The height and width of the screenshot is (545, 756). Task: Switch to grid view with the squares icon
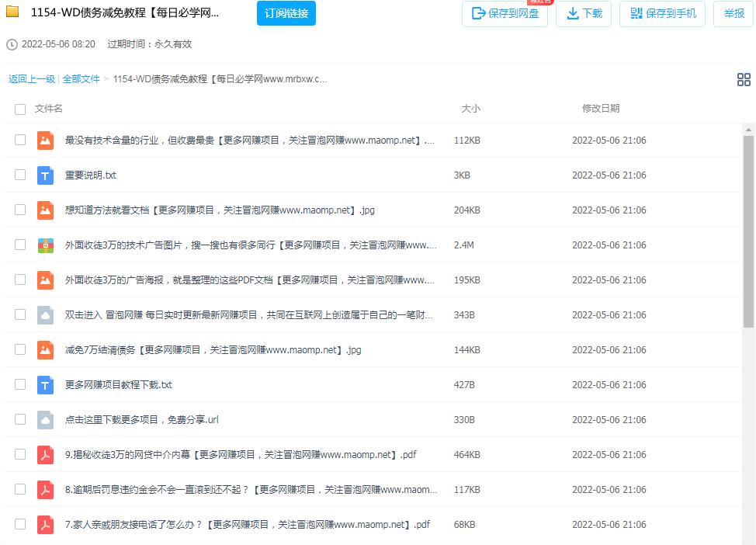click(744, 80)
